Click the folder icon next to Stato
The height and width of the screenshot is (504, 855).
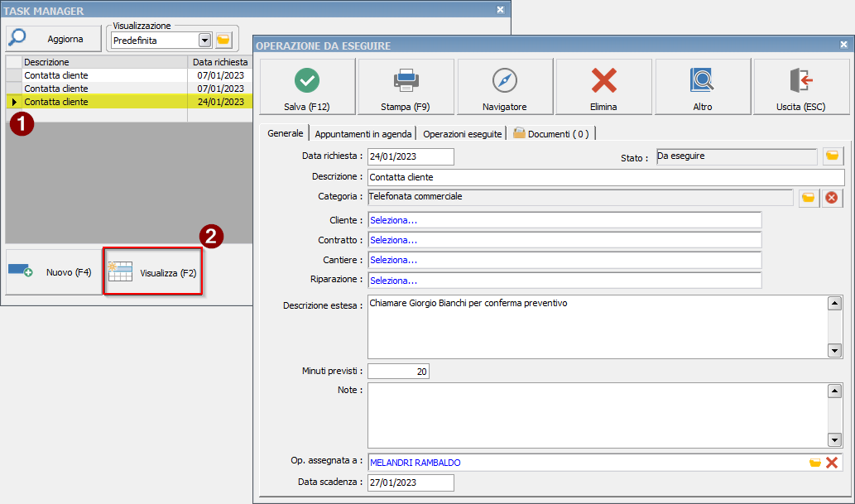coord(832,156)
